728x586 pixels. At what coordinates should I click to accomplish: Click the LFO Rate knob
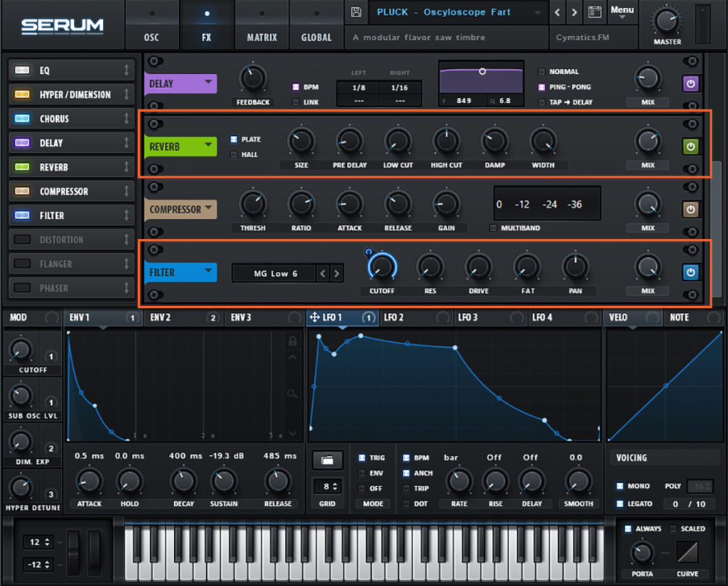(459, 481)
